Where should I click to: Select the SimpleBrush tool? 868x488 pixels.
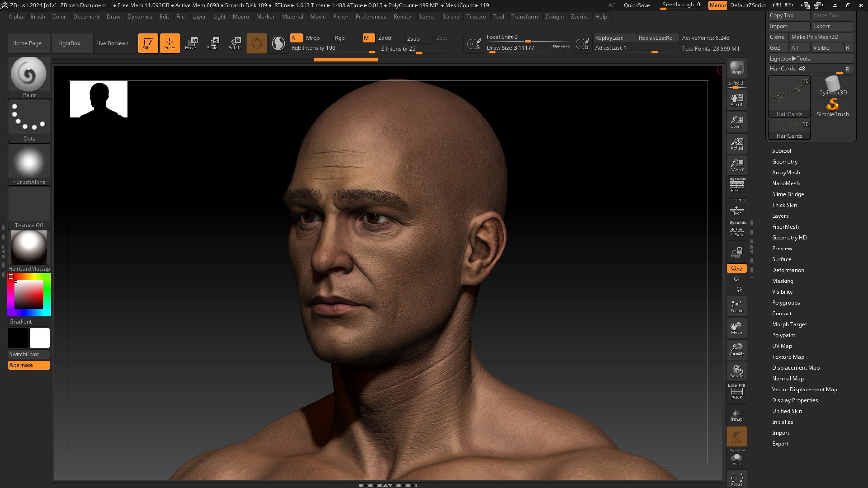point(833,108)
